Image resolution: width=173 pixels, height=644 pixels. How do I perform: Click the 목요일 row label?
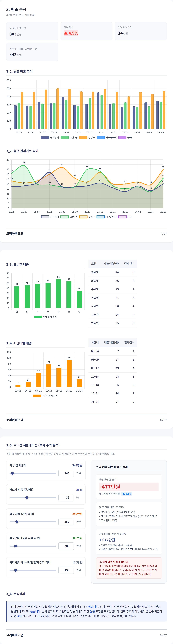coord(95,298)
